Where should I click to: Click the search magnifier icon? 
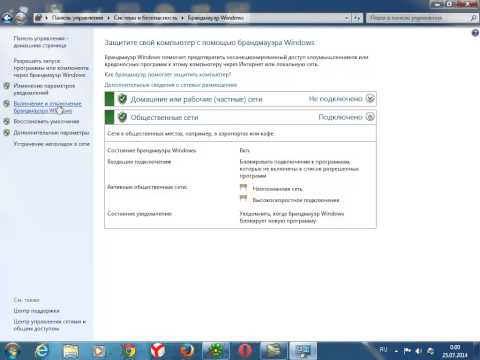473,18
